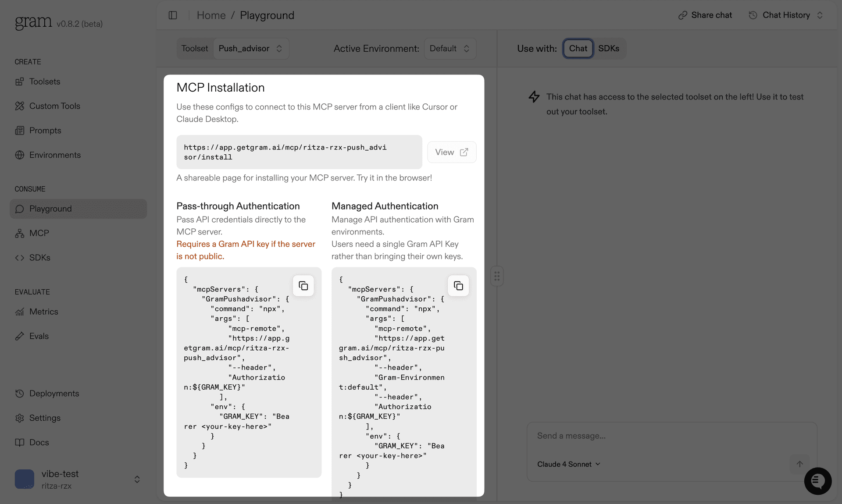Viewport: 842px width, 504px height.
Task: Copy the Managed Authentication config
Action: (x=458, y=286)
